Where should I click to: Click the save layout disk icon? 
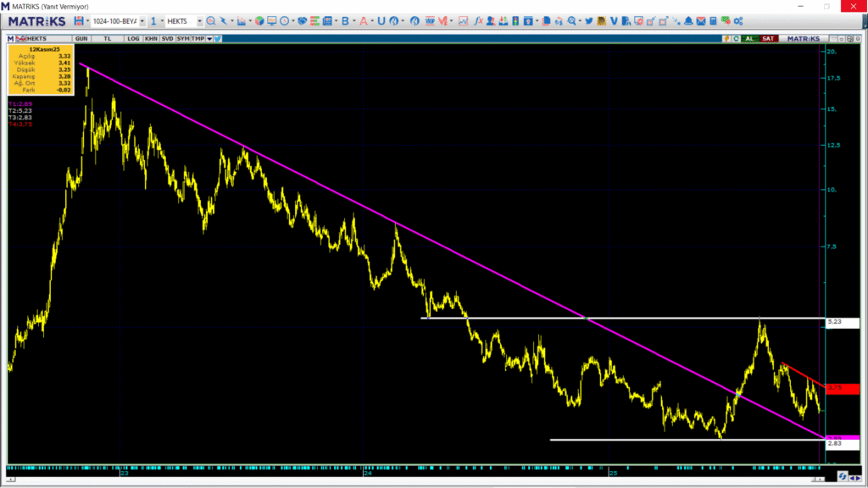(x=79, y=21)
